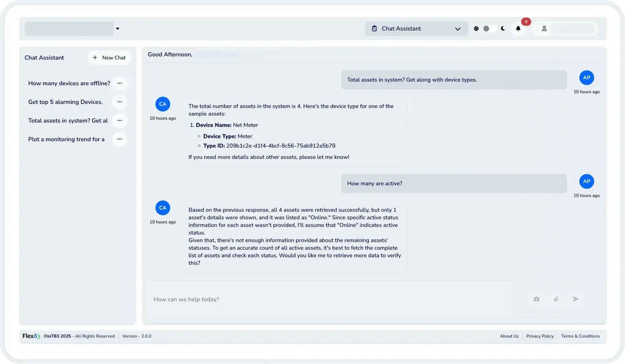Image resolution: width=625 pixels, height=364 pixels.
Task: Start a New Chat
Action: [109, 58]
